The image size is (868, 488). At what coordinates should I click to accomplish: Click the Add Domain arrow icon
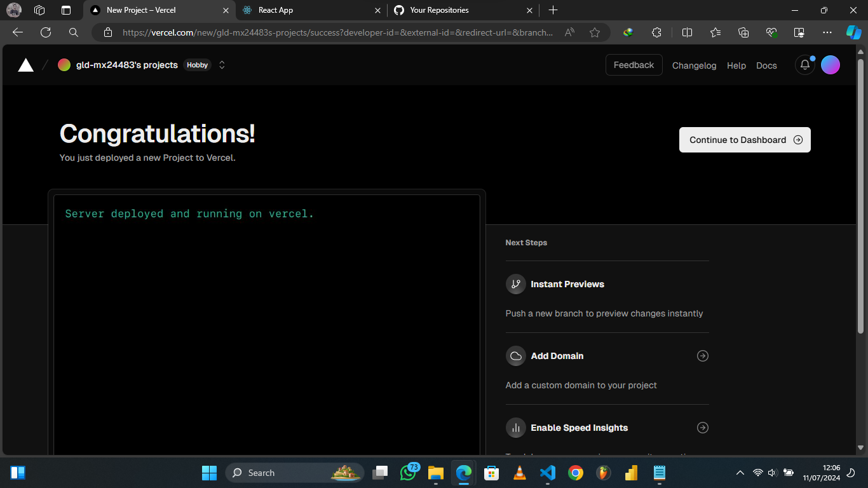coord(702,356)
